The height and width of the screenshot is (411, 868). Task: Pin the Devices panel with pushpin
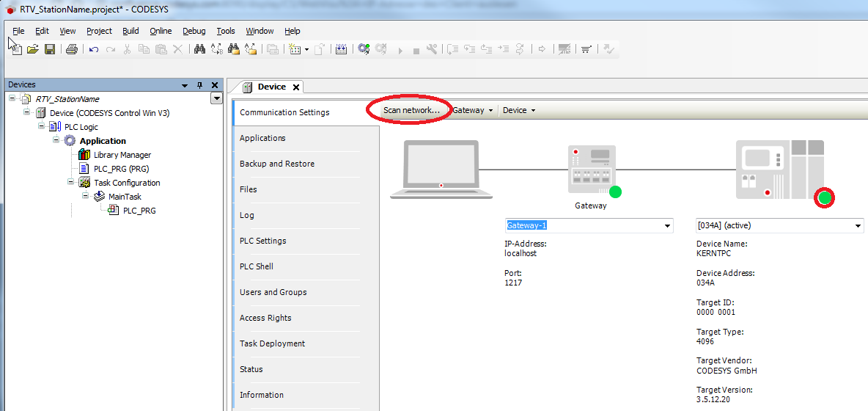(200, 85)
